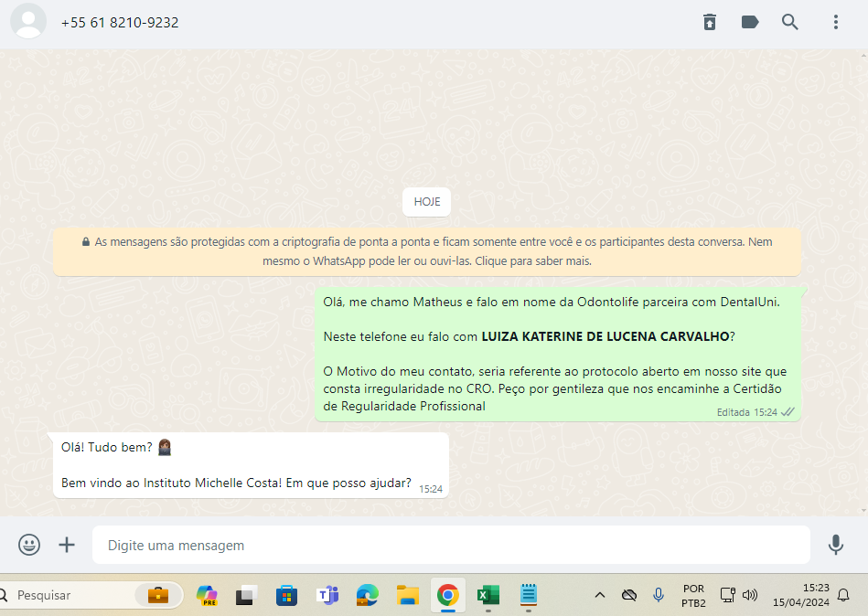Open contact profile picture avatar
868x616 pixels.
pos(28,22)
